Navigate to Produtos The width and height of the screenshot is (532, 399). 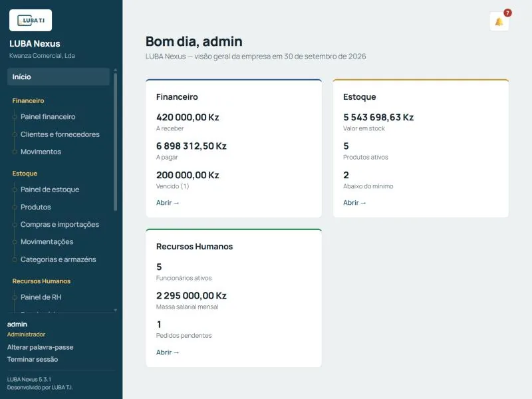click(36, 207)
